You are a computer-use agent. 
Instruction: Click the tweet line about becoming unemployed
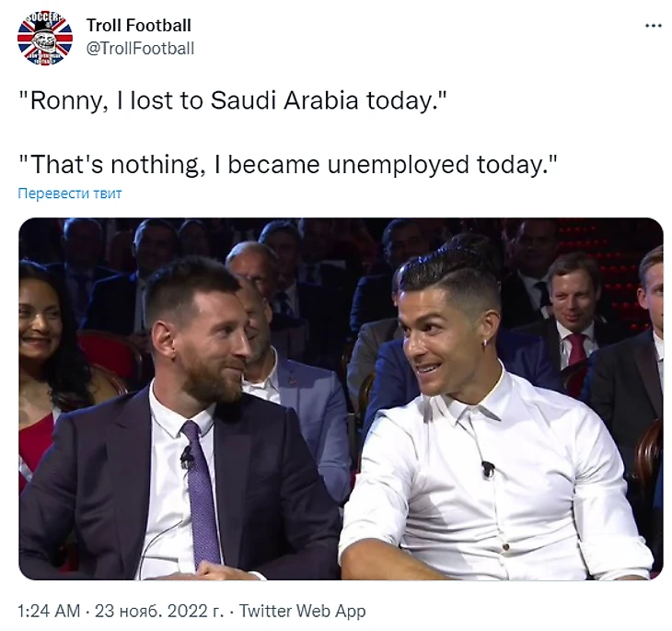click(x=289, y=165)
